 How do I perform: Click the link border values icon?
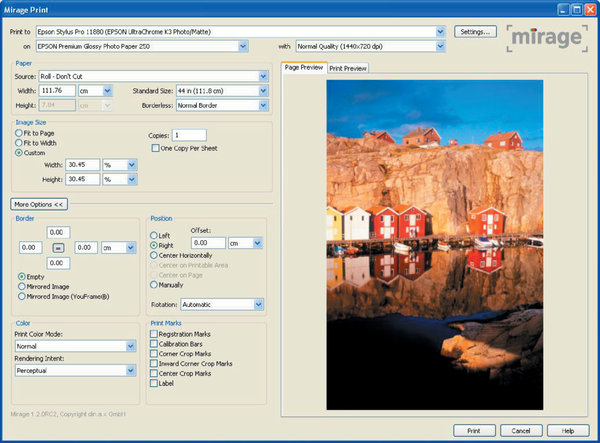[x=58, y=246]
